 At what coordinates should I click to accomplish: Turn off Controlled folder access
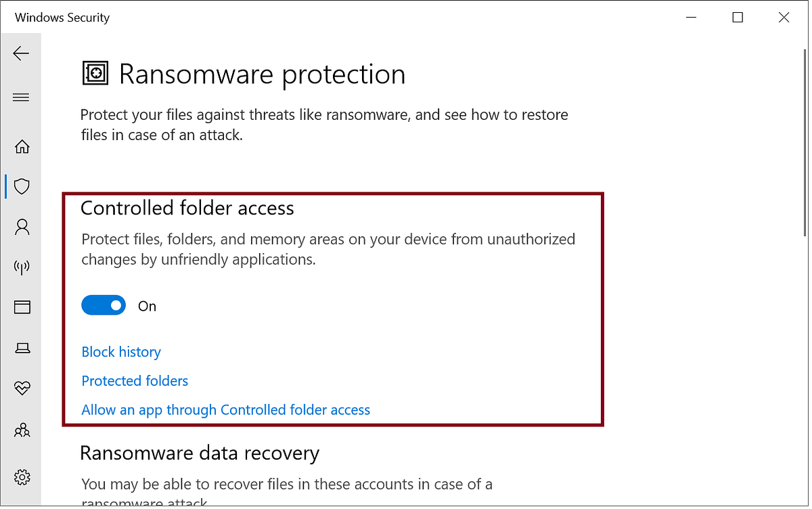[103, 305]
